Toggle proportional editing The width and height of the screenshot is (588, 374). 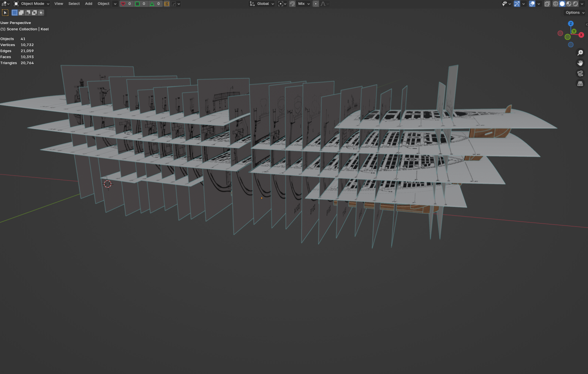[x=316, y=4]
